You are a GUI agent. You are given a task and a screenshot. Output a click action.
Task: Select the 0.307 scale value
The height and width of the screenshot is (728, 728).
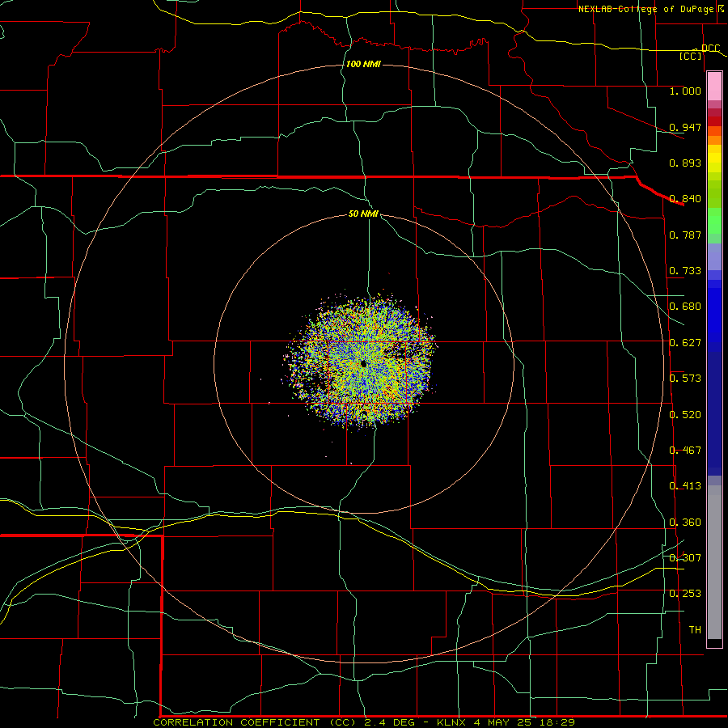pos(685,558)
